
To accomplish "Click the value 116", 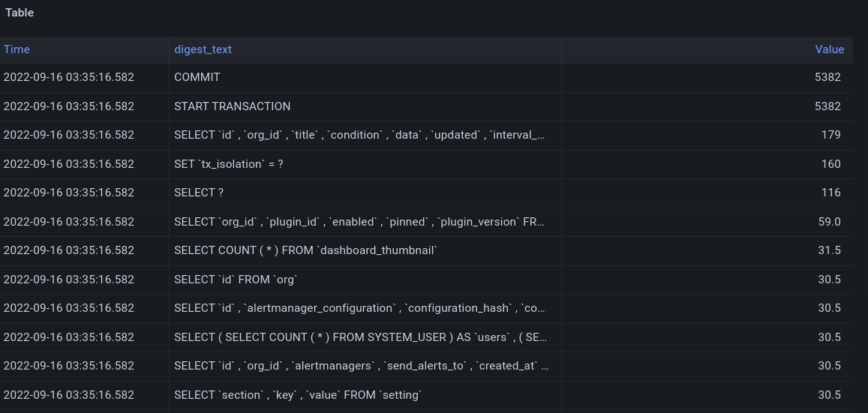I will point(831,193).
